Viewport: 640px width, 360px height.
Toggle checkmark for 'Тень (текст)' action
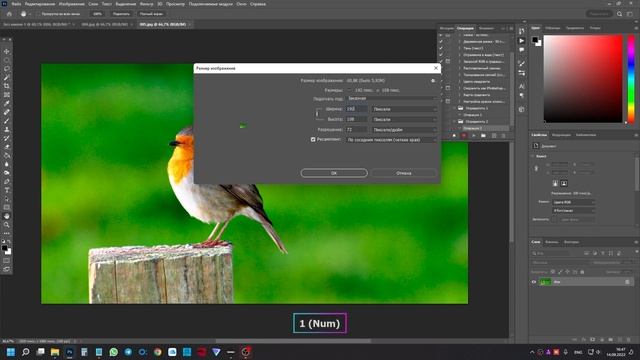pyautogui.click(x=441, y=48)
